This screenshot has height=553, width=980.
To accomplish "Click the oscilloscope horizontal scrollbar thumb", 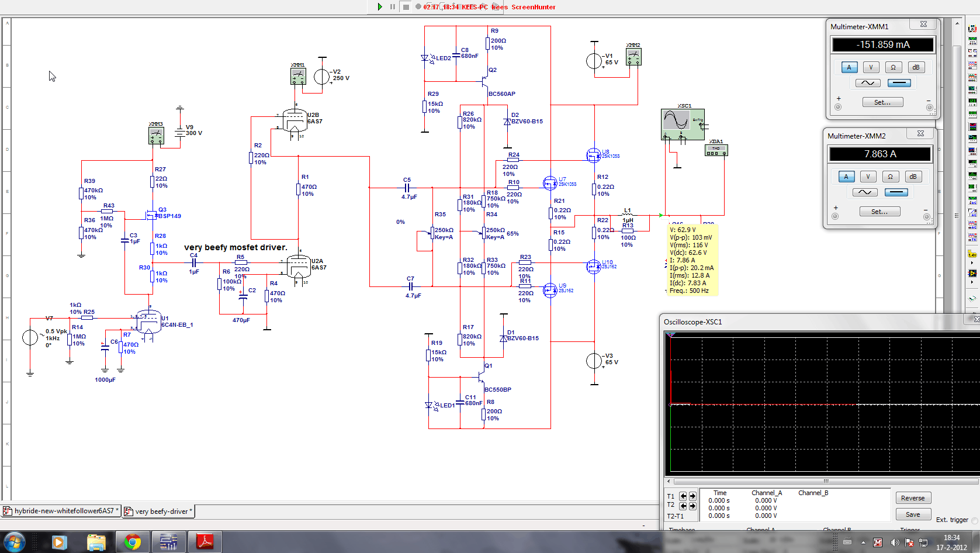I will tap(826, 482).
